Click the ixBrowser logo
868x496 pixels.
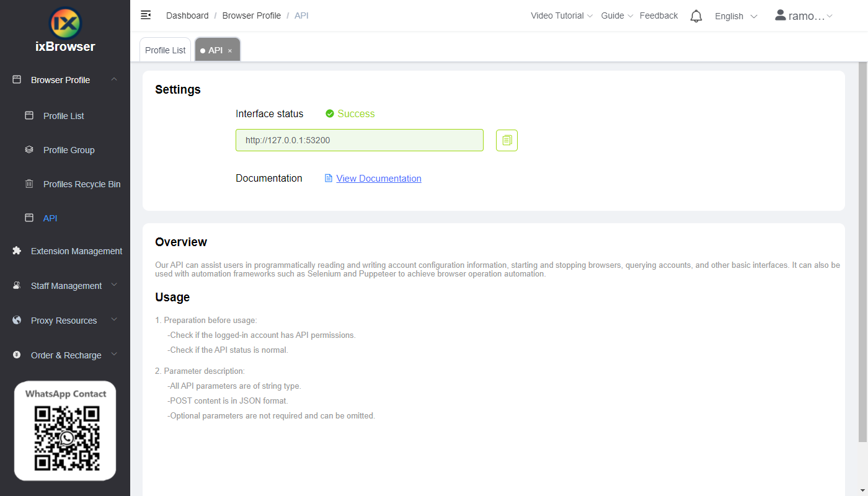click(64, 23)
